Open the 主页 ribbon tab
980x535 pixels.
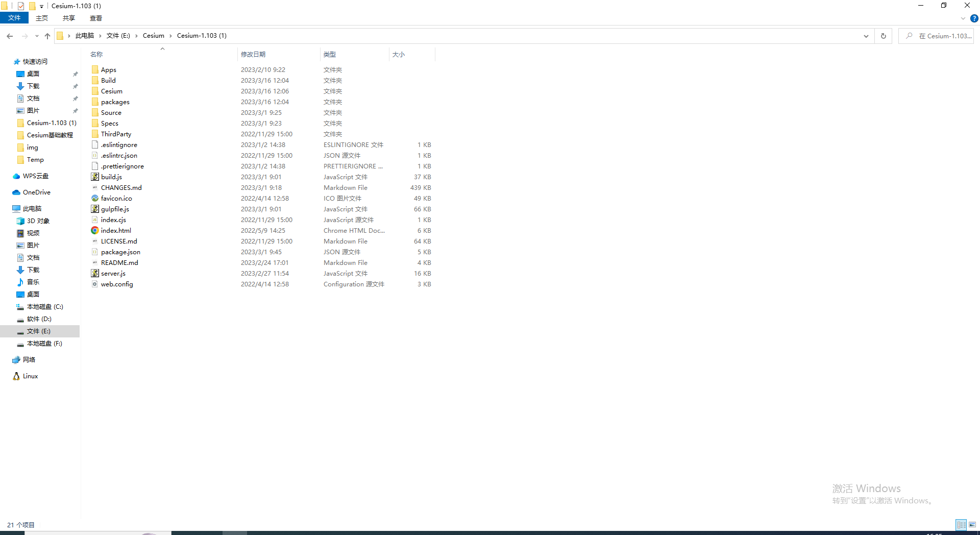pyautogui.click(x=42, y=18)
